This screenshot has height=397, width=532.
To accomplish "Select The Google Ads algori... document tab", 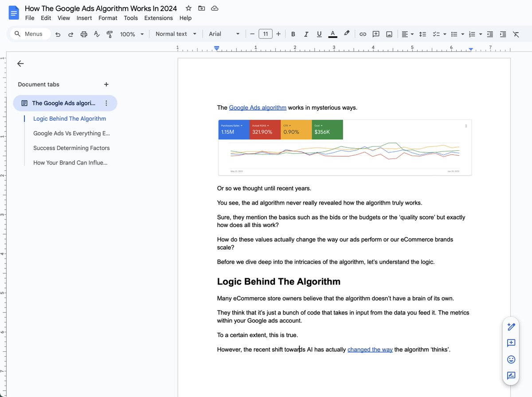I will (65, 103).
